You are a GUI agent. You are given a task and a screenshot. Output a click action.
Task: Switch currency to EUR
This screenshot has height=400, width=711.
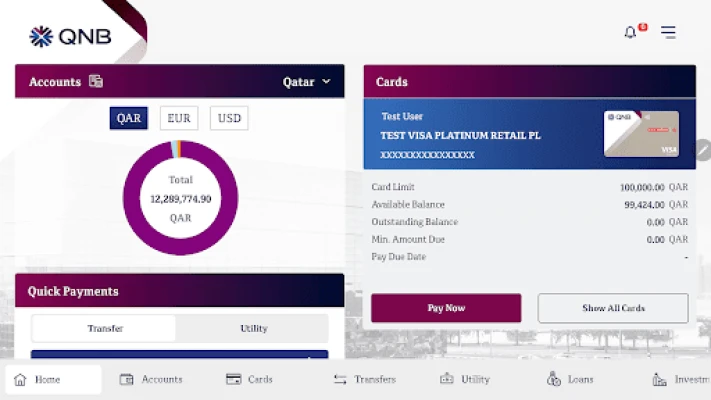[179, 118]
